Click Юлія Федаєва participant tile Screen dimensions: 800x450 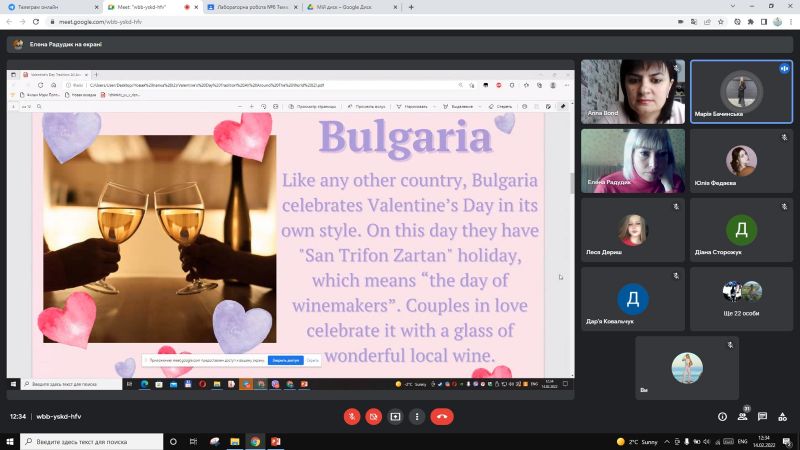pyautogui.click(x=741, y=161)
